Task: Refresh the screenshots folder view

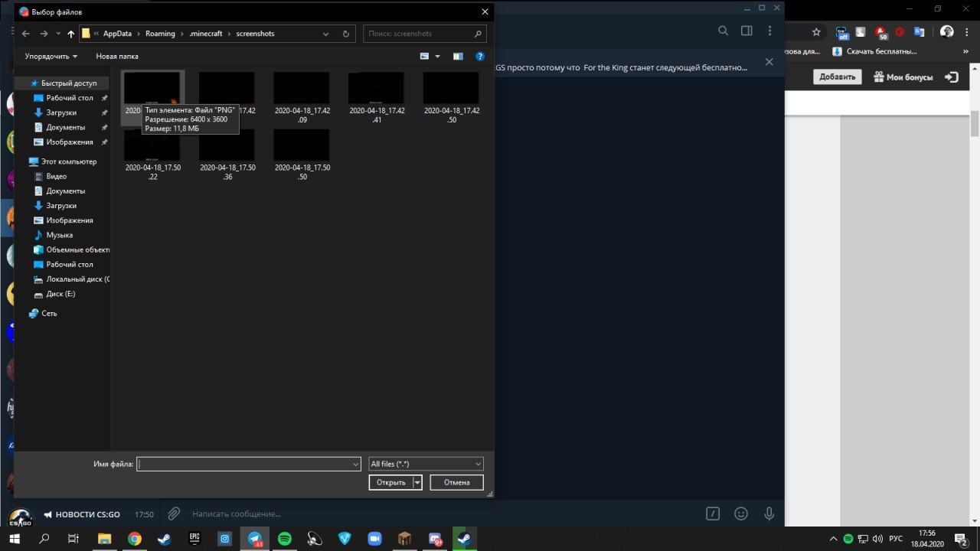Action: click(x=346, y=34)
